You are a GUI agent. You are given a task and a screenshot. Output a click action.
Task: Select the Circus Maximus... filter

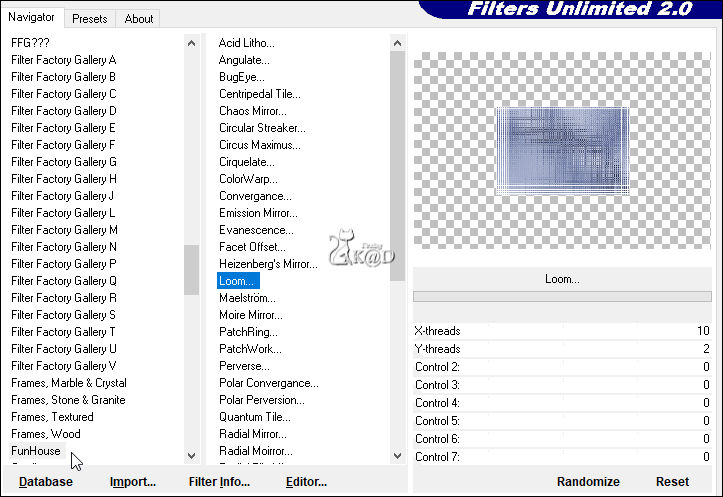260,145
